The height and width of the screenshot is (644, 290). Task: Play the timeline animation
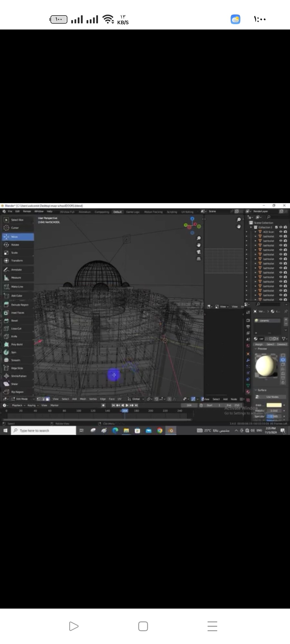(127, 405)
